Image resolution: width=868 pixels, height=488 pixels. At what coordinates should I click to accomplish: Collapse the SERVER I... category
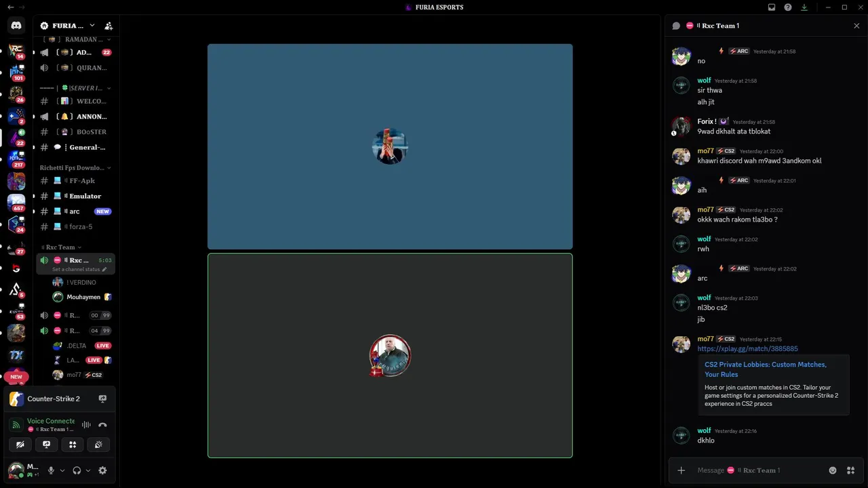[x=75, y=88]
